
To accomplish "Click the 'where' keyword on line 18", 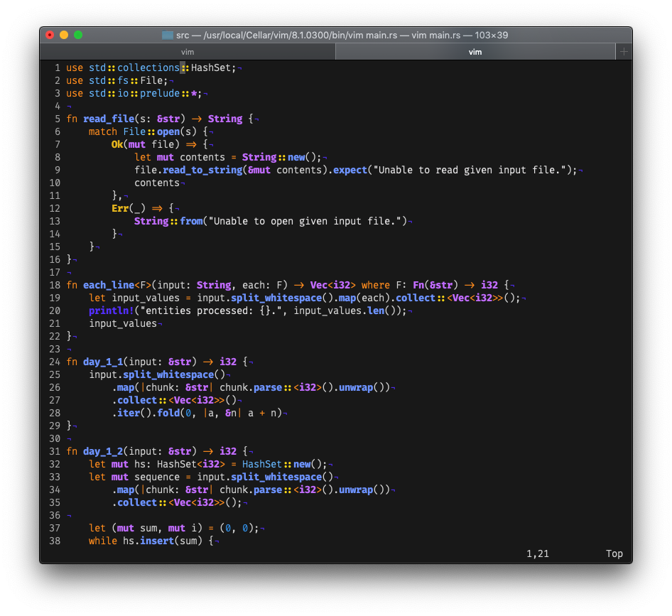I will click(376, 285).
